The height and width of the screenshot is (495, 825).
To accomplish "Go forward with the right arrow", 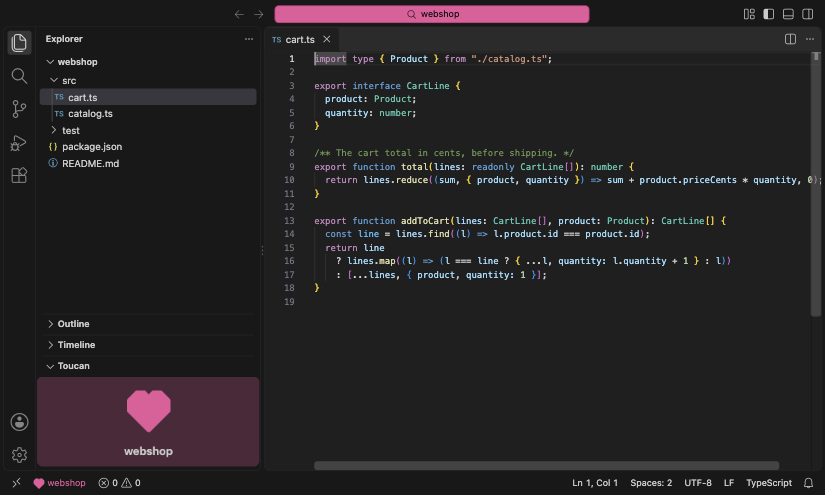I will (258, 14).
